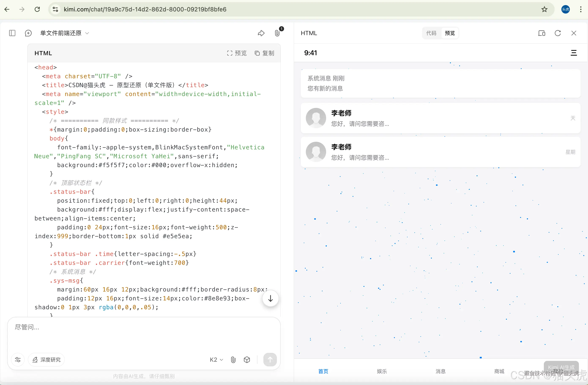
Task: Click the cube tools icon in input bar
Action: (247, 360)
